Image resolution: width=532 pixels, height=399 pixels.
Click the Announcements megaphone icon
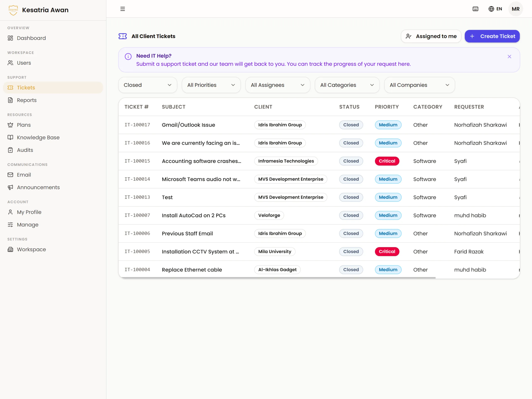[10, 187]
